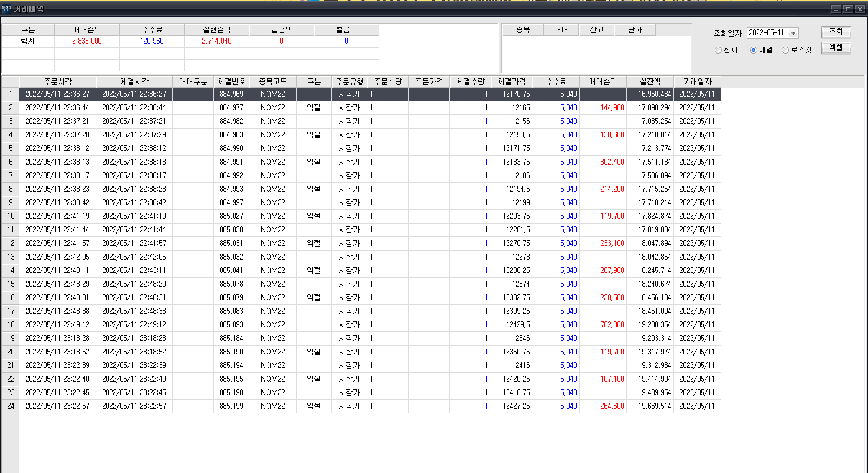The height and width of the screenshot is (473, 868).
Task: Click the 2022-05-11 date field
Action: click(767, 34)
